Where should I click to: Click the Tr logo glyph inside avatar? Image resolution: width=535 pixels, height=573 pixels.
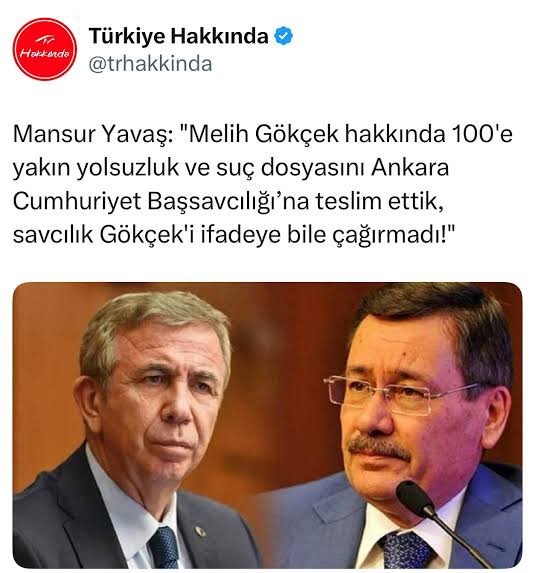pyautogui.click(x=45, y=39)
